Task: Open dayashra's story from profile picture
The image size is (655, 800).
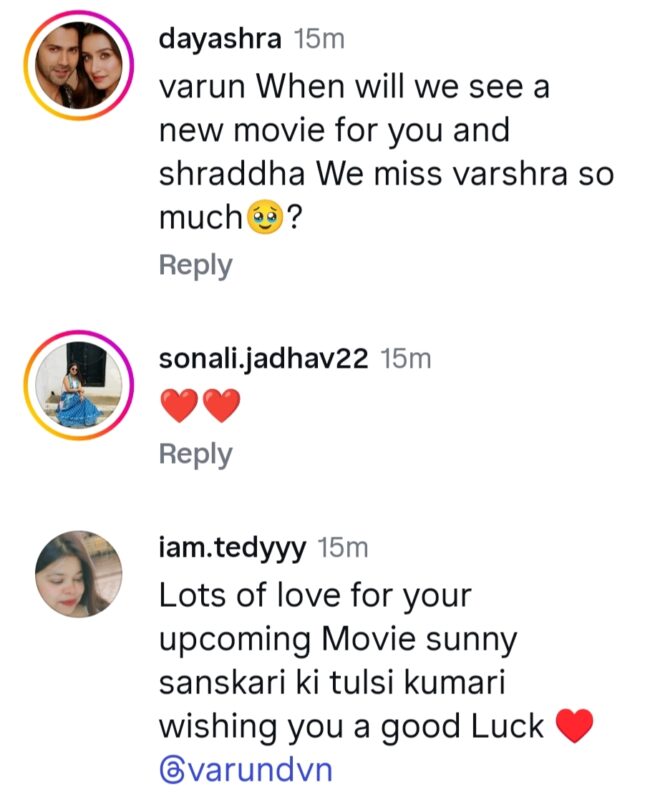Action: (x=78, y=65)
